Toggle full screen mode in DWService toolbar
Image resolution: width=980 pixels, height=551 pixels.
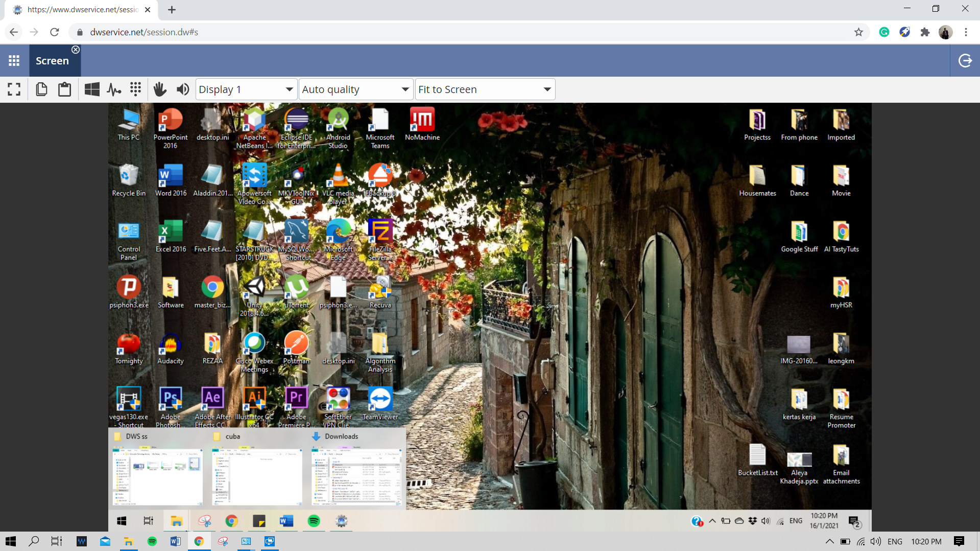[x=14, y=89]
